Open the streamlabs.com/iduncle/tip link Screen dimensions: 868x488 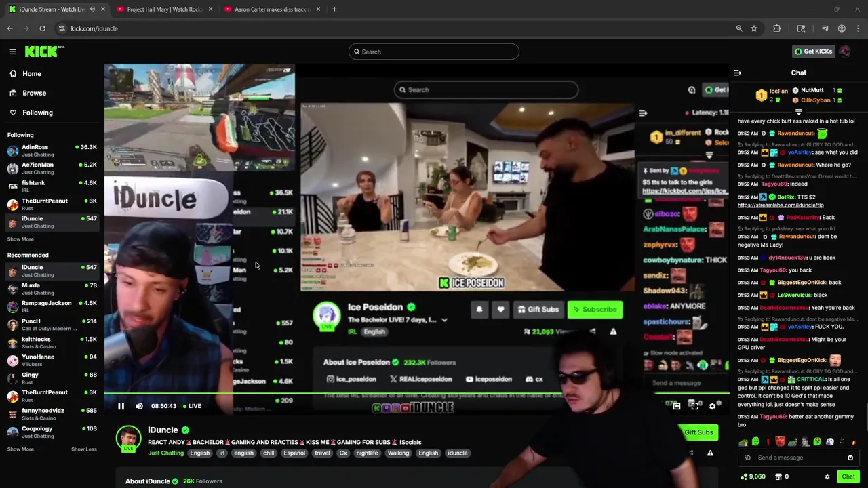(781, 205)
